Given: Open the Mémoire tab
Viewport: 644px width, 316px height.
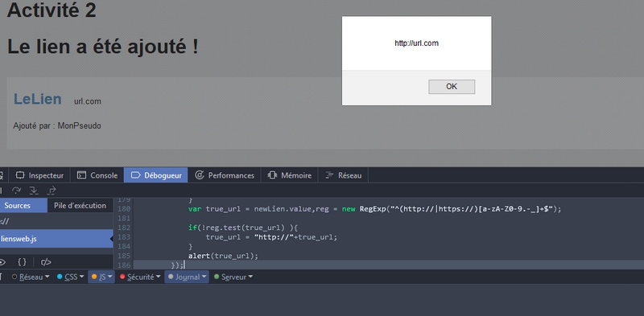Looking at the screenshot, I should 290,175.
